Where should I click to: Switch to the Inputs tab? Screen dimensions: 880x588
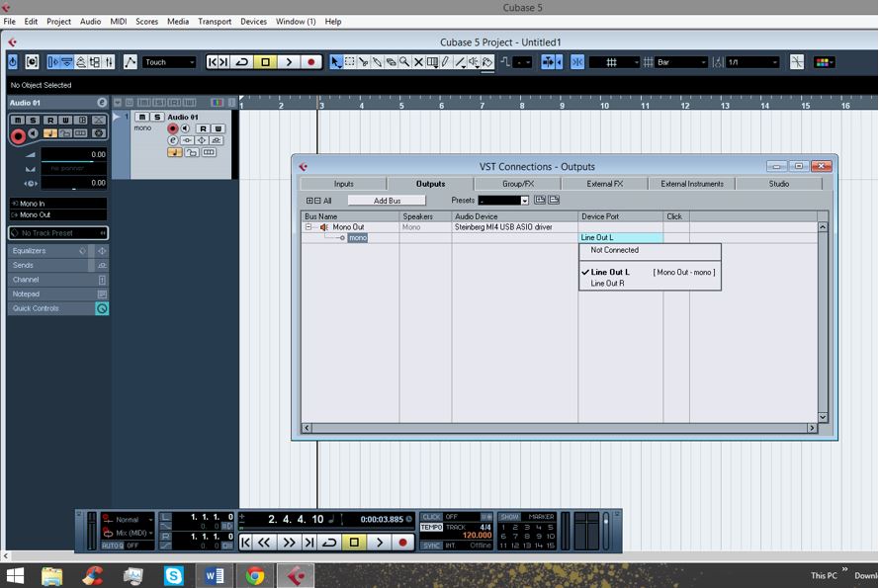click(x=343, y=184)
